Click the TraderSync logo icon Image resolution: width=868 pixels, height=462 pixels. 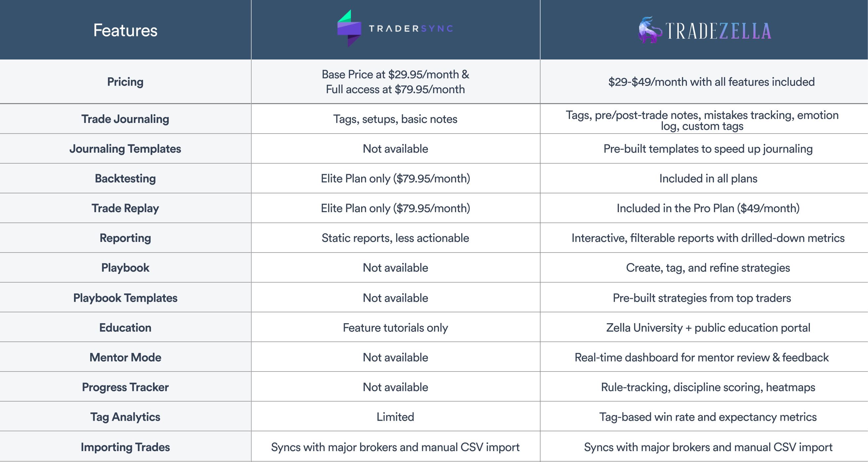(x=349, y=29)
